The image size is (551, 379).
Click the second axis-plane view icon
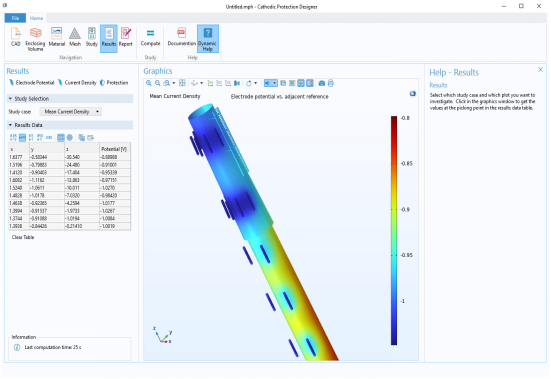[219, 83]
